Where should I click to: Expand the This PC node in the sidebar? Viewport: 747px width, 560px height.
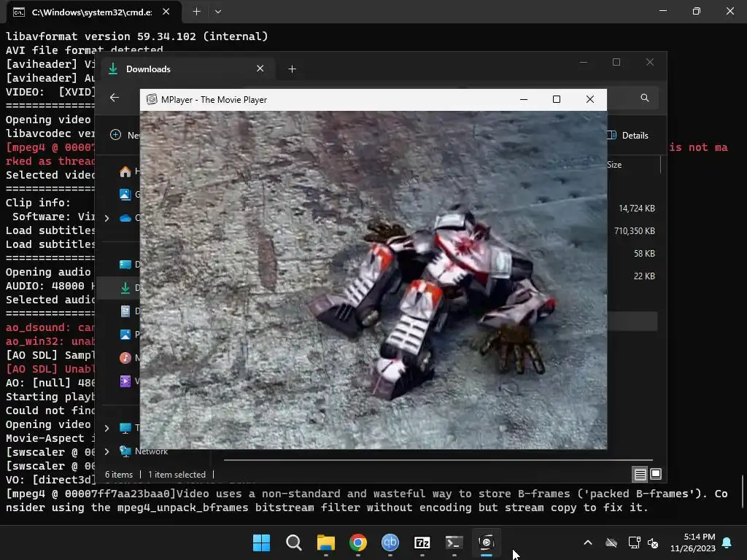(107, 428)
